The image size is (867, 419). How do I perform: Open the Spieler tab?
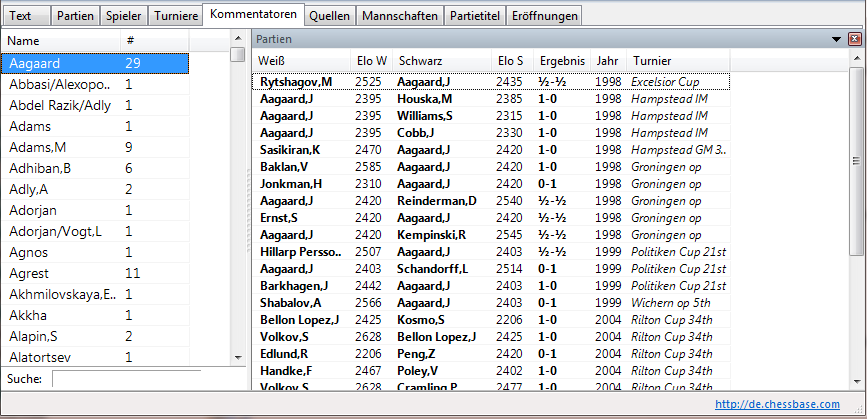click(124, 16)
